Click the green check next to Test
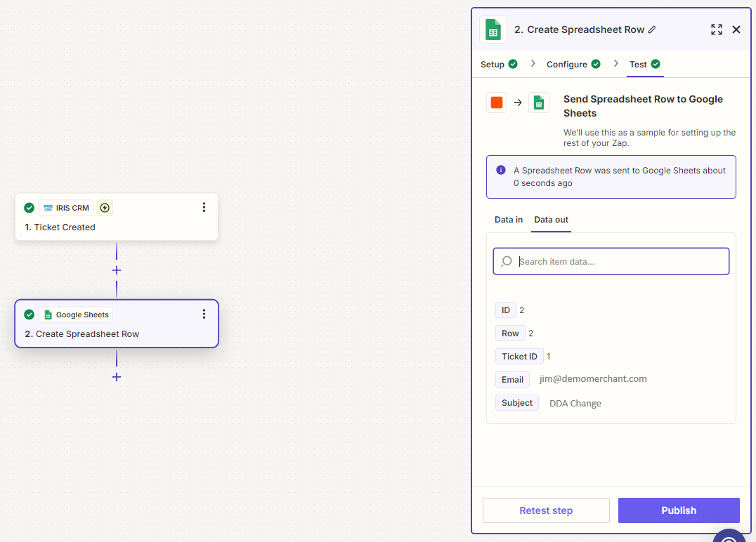Screen dimensions: 756x542 [x=656, y=64]
